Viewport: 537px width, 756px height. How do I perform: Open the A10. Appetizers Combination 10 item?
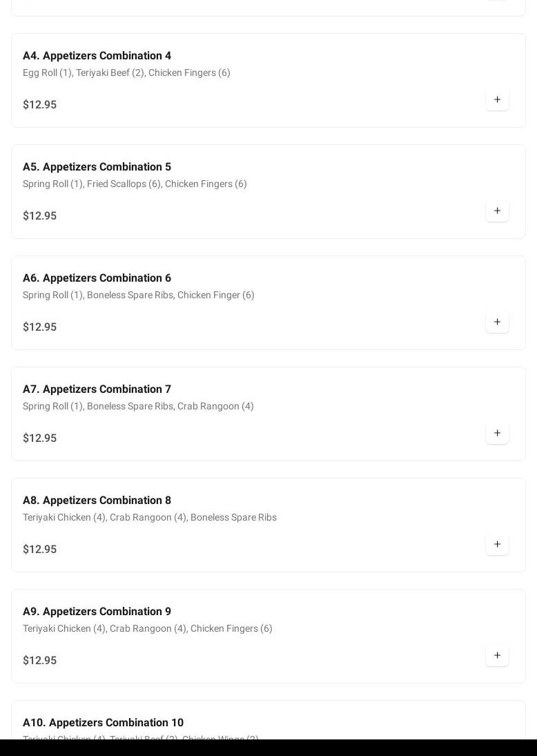click(x=103, y=723)
